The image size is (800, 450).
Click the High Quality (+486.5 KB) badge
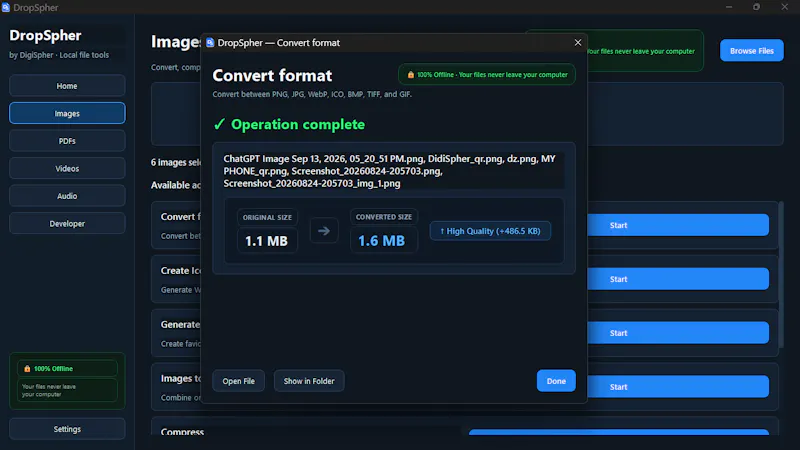[490, 231]
